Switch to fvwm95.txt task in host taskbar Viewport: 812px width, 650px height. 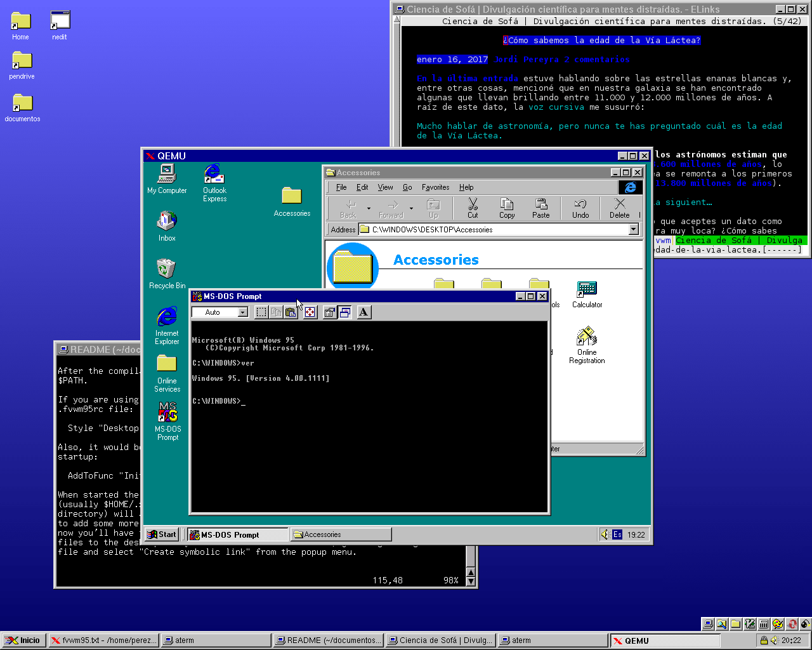pos(103,640)
